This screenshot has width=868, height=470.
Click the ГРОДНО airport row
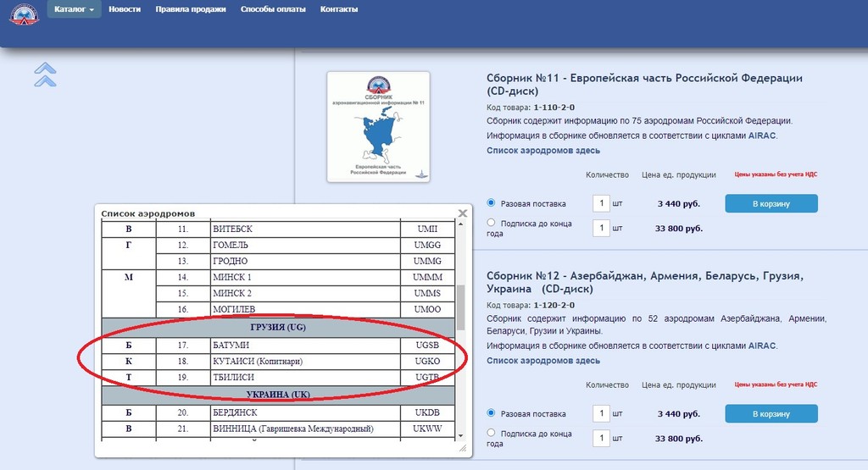[x=278, y=261]
